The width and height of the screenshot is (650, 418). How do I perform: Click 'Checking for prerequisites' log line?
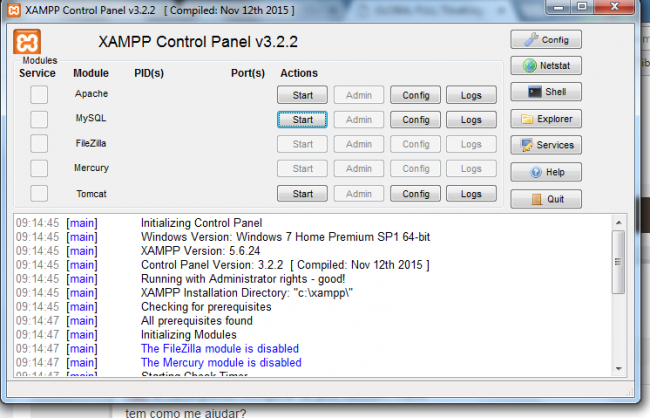point(206,307)
